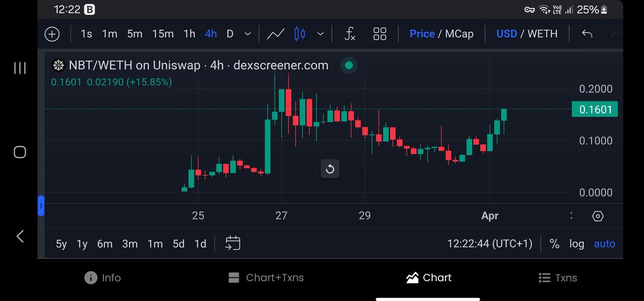Tap Android home button
This screenshot has height=301, width=644.
[20, 152]
